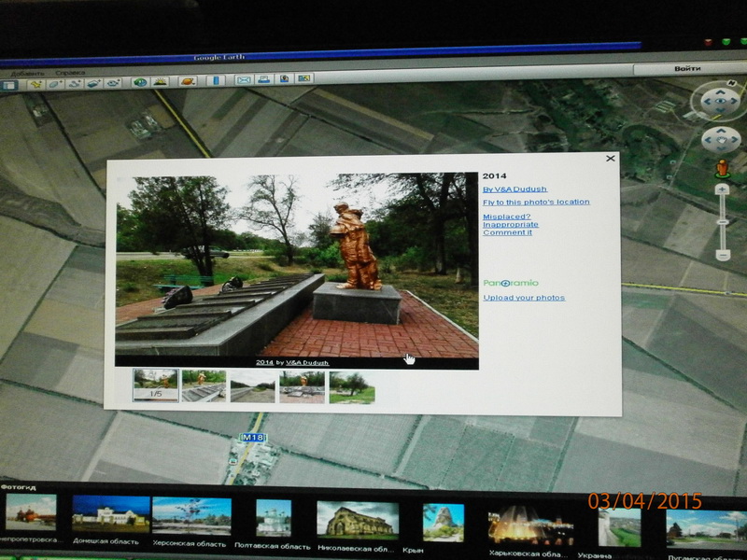Click the Misplaced? link

pos(506,217)
